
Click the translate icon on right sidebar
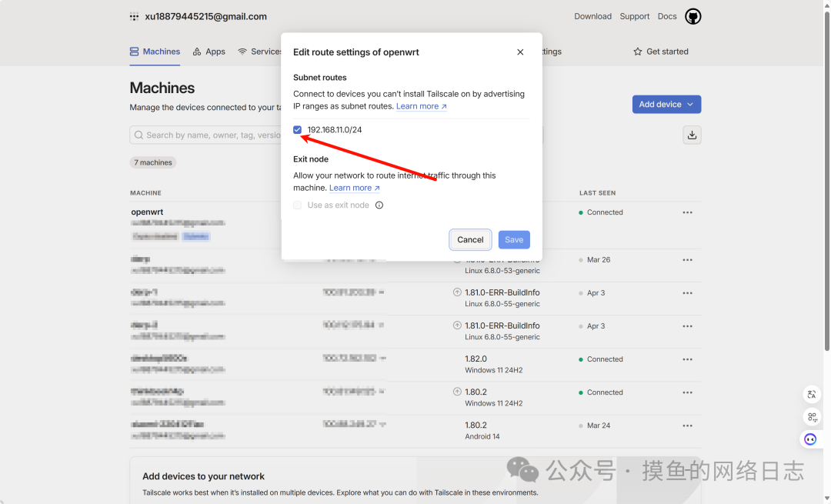coord(811,395)
